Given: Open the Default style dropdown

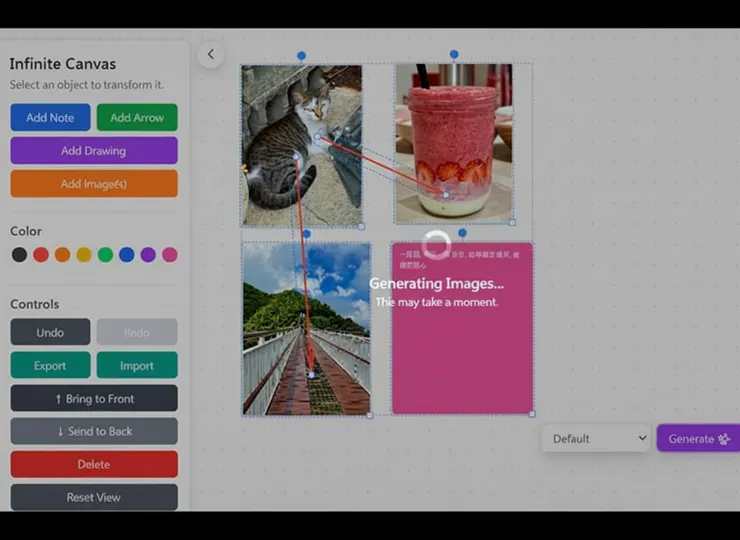Looking at the screenshot, I should [x=596, y=439].
